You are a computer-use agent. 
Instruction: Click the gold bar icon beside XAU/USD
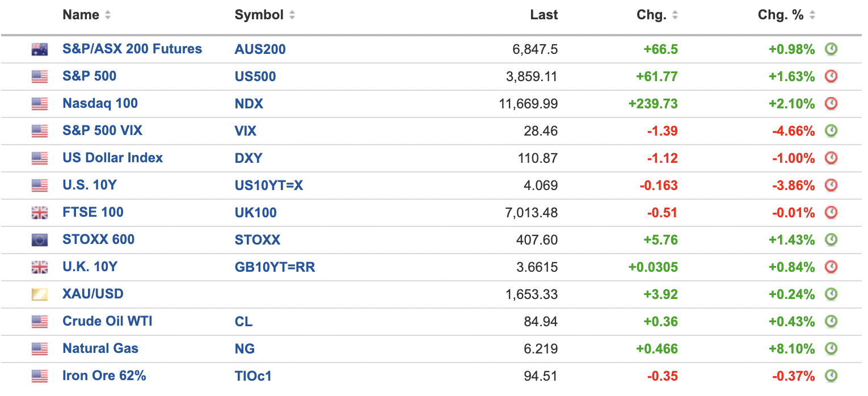coord(40,294)
